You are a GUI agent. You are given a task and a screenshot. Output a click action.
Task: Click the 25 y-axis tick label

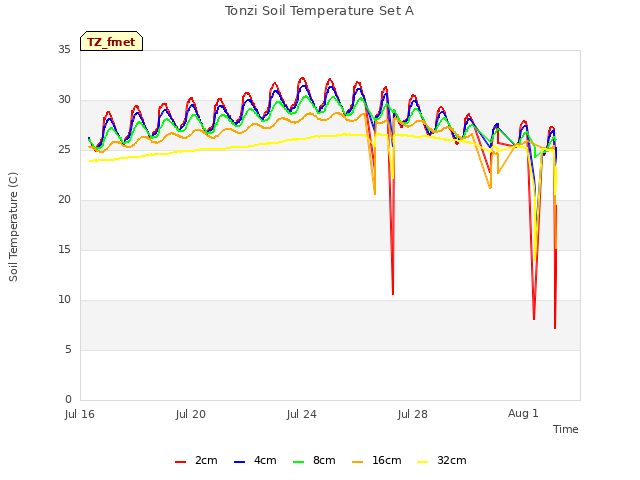[64, 149]
